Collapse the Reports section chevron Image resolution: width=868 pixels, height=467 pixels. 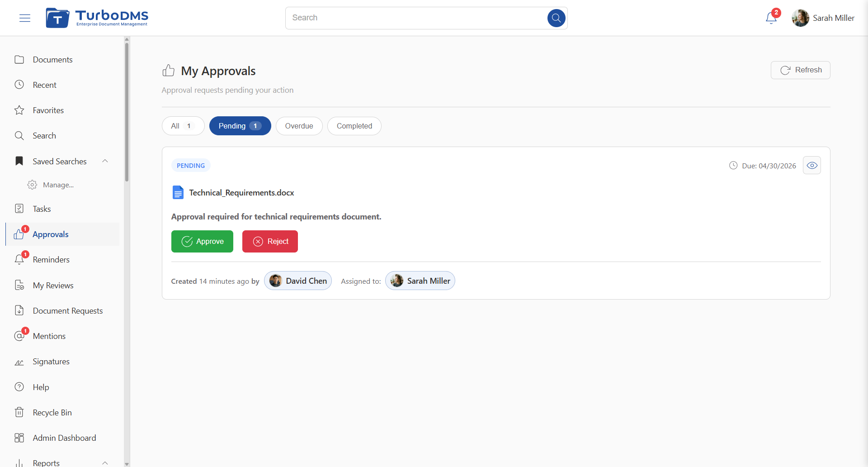105,462
